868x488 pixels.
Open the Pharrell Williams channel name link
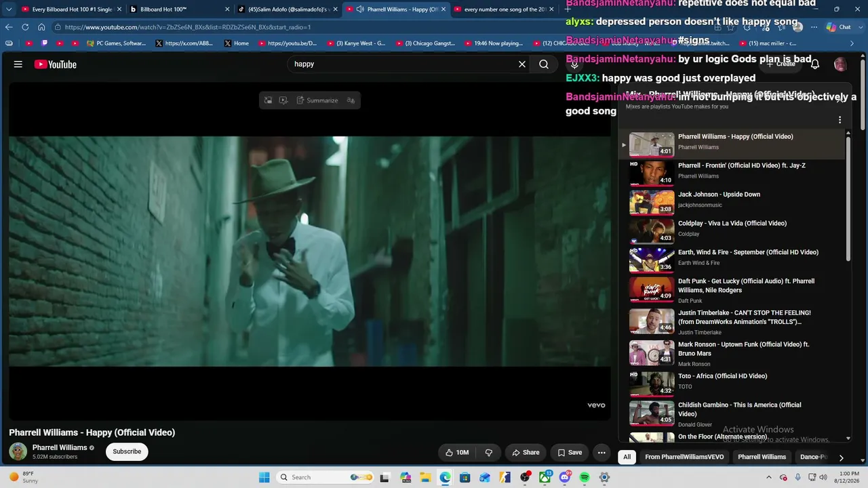tap(60, 447)
